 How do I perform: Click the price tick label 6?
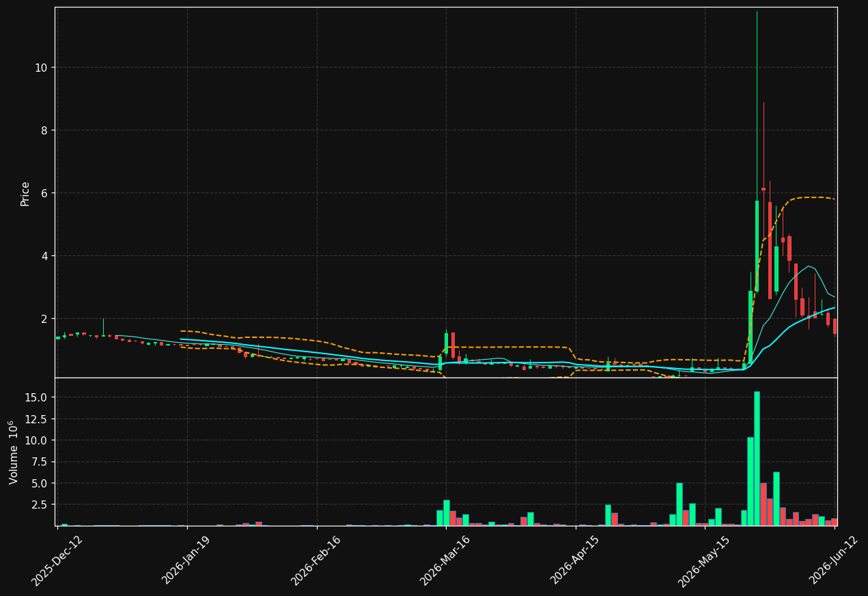[x=44, y=193]
